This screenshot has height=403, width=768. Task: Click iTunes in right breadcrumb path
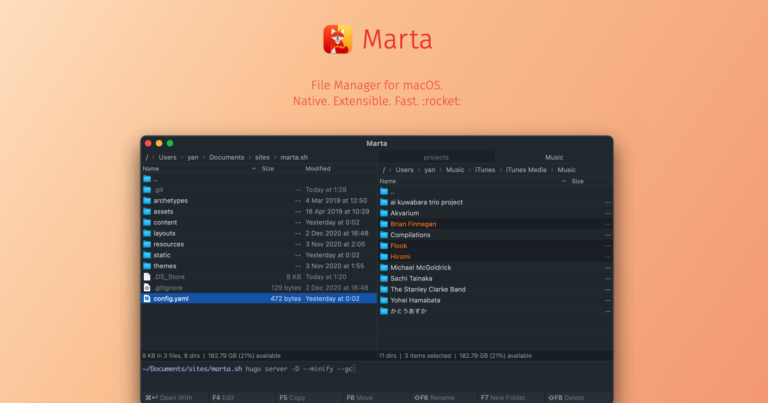tap(485, 170)
